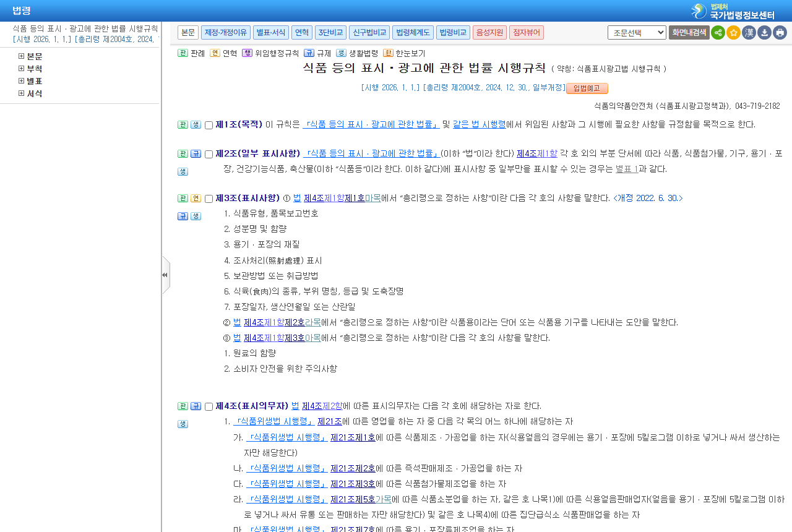Follow the 같은 법 시행령 link in 제1조

tap(480, 124)
